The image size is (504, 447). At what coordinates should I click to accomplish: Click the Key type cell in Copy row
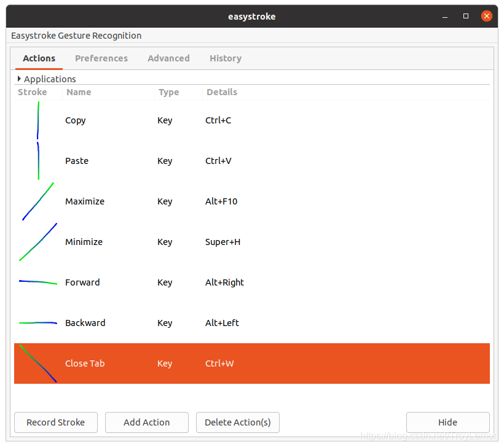click(x=165, y=120)
